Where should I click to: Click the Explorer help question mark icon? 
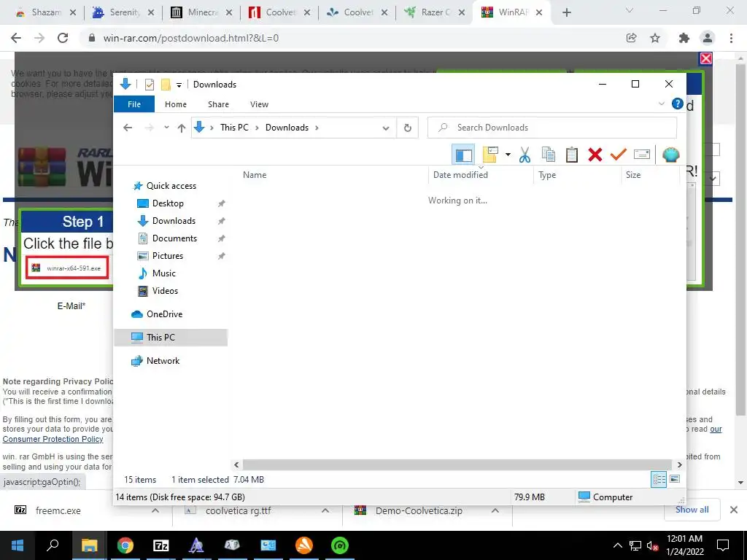[x=677, y=104]
